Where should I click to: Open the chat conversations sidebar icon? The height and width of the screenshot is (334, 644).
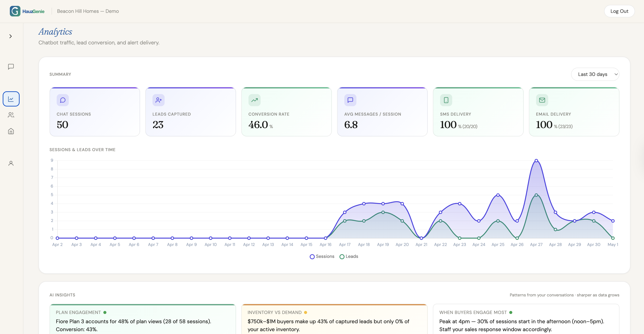click(11, 67)
